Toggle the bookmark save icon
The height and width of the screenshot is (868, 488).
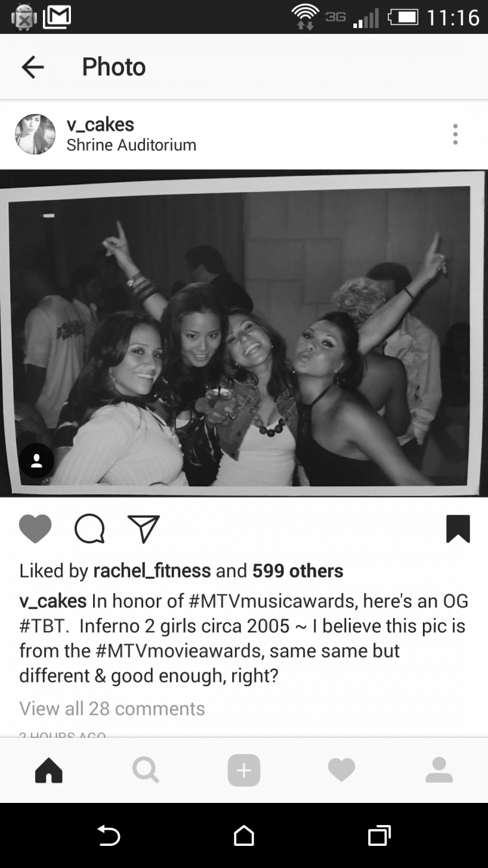(458, 529)
